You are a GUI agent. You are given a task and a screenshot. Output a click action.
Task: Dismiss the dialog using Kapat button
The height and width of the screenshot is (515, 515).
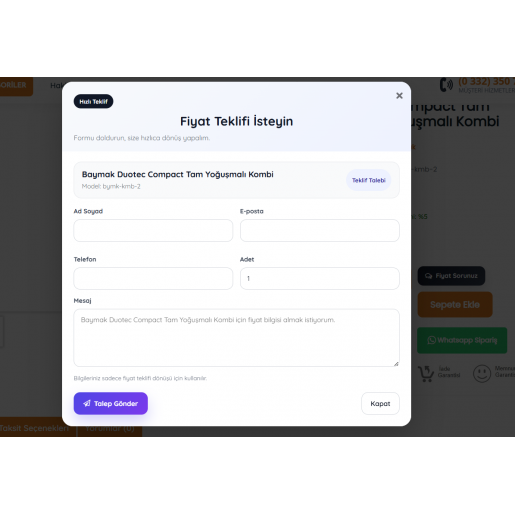[380, 403]
